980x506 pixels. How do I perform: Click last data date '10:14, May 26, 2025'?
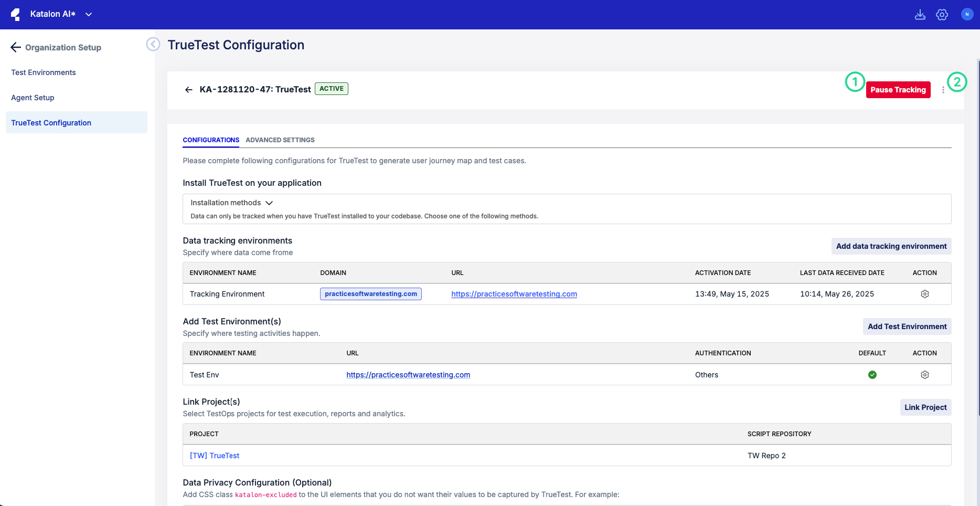pos(837,294)
